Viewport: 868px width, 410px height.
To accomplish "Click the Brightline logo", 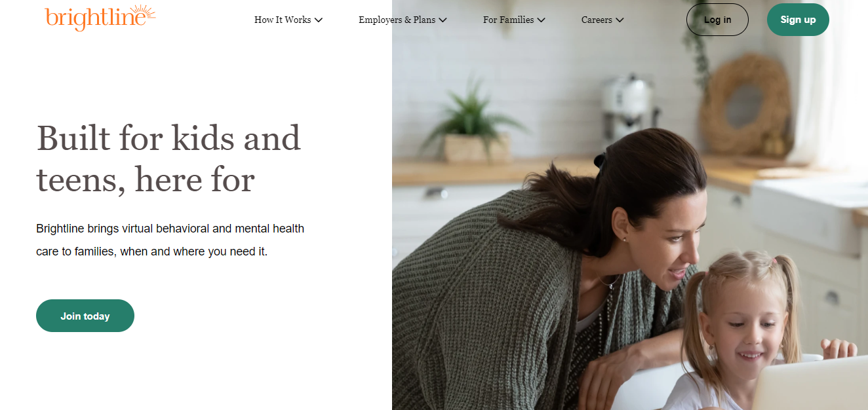I will [100, 18].
